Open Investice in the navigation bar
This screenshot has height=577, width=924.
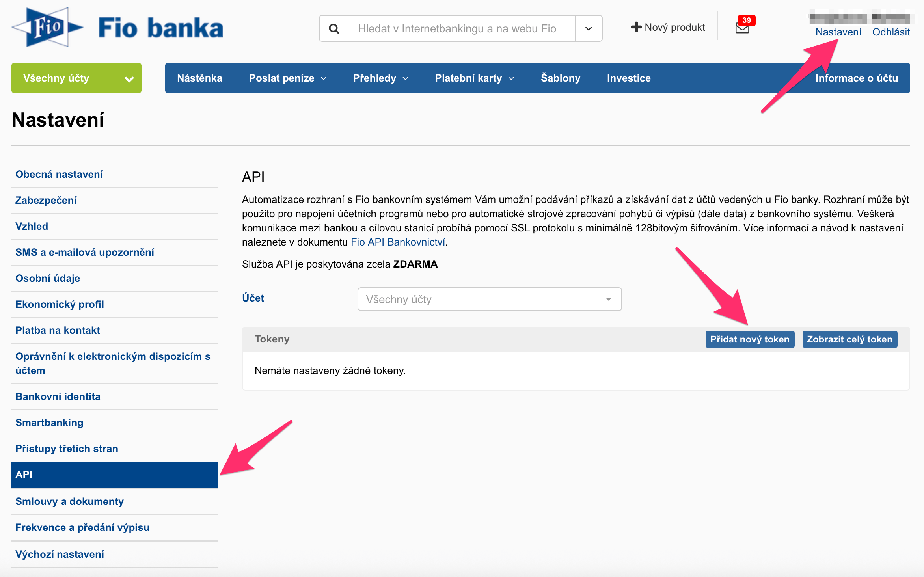point(629,78)
